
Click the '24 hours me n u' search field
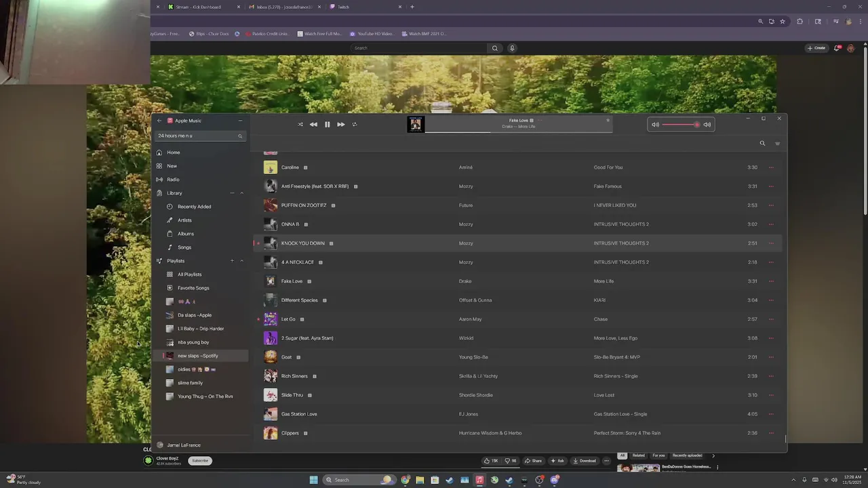pos(200,136)
